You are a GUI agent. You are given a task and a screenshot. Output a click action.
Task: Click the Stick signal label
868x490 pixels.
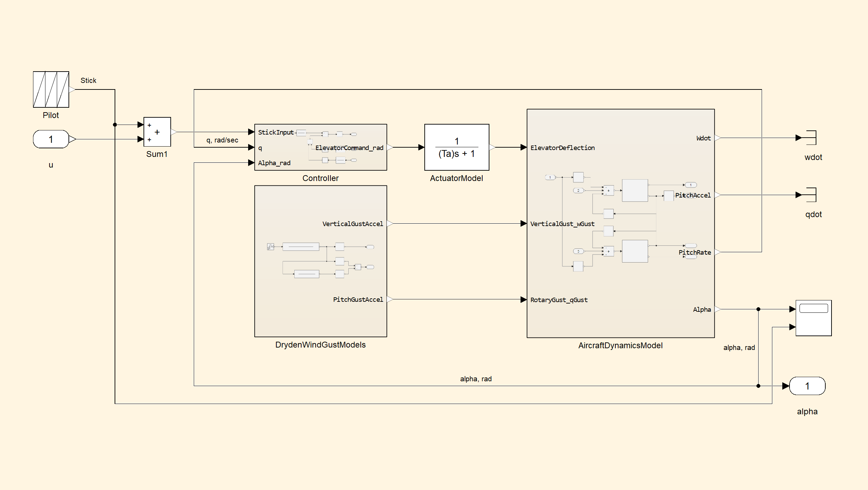point(88,81)
